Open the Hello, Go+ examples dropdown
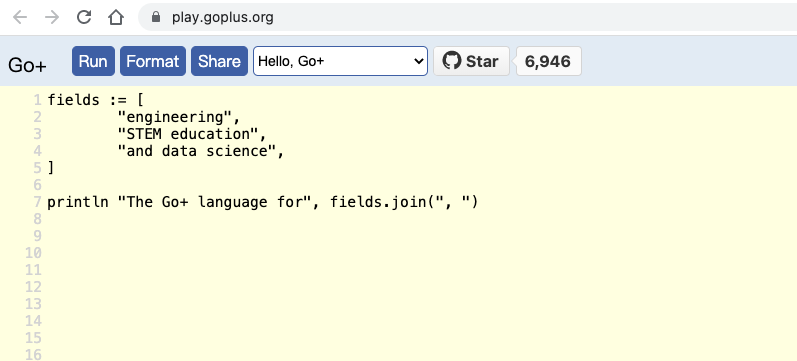This screenshot has height=361, width=797. (340, 61)
